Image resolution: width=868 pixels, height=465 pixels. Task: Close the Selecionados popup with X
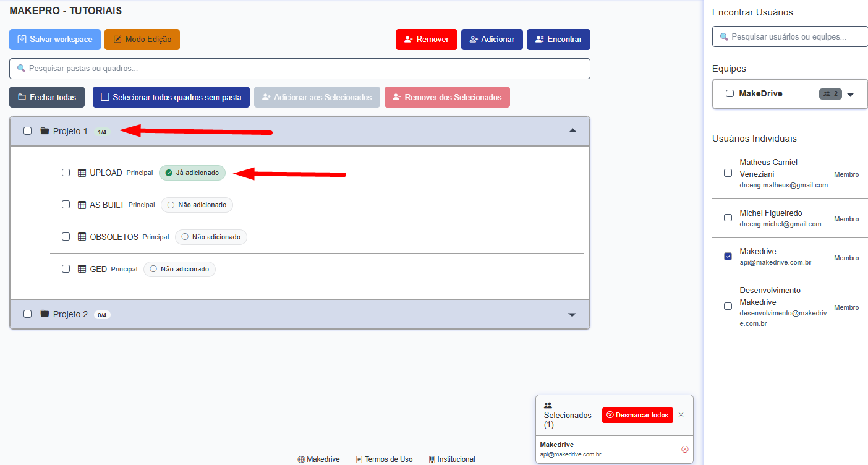point(681,415)
